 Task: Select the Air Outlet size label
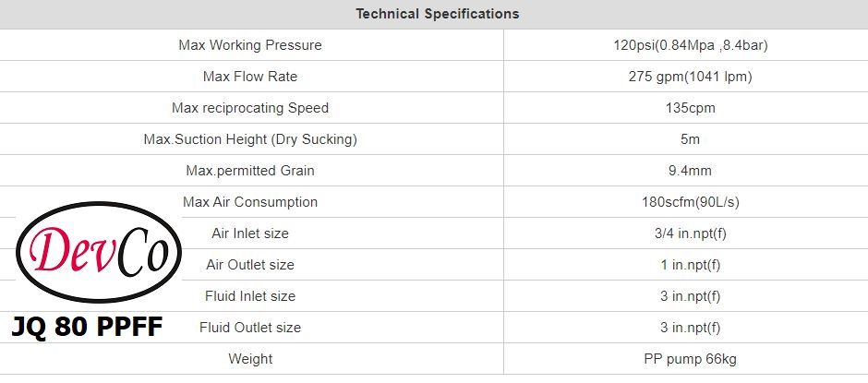pos(250,265)
